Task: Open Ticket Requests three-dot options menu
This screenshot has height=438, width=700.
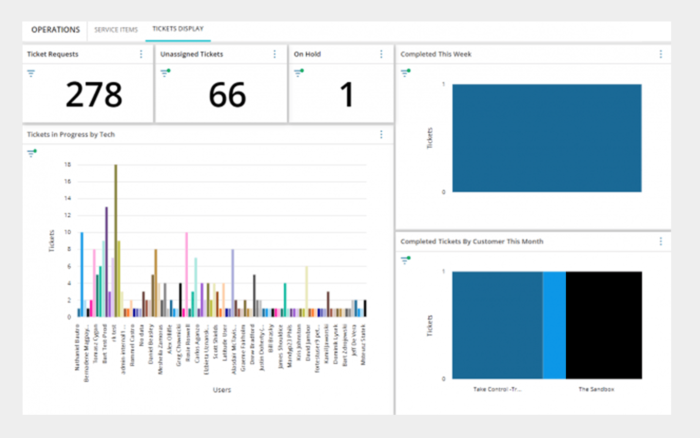Action: pos(141,54)
